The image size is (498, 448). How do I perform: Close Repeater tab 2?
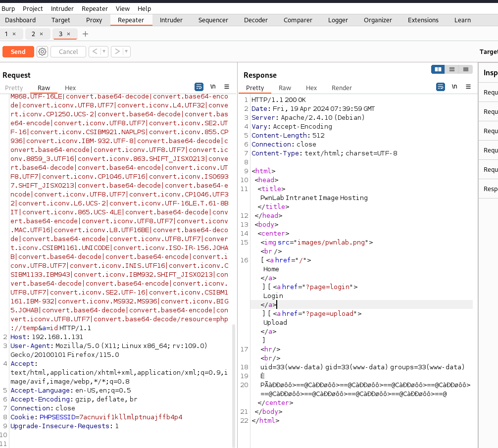(41, 34)
